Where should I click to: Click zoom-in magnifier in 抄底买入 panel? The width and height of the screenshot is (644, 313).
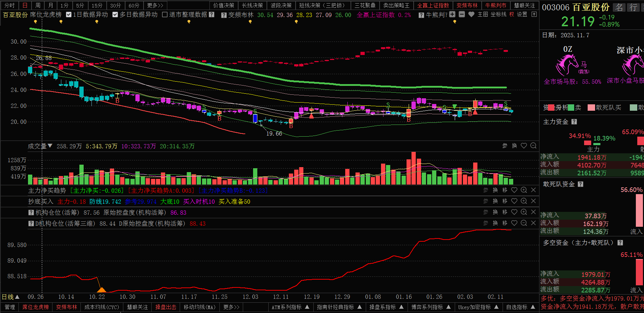(x=524, y=201)
